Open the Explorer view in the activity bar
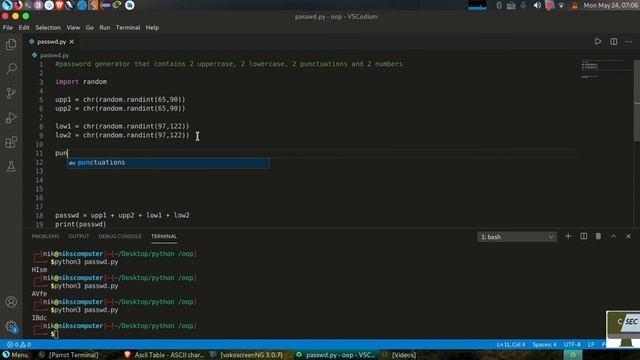Screen dimensions: 640x360 point(11,44)
